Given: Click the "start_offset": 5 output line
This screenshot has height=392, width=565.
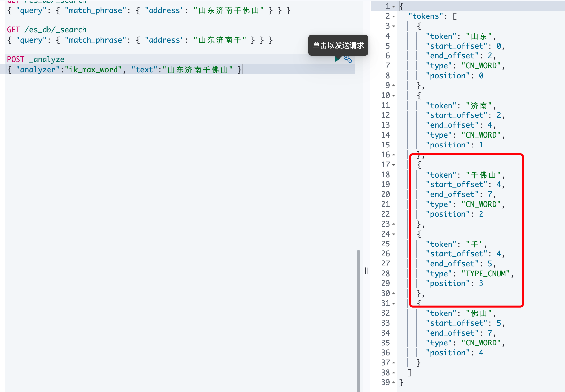Looking at the screenshot, I should 465,323.
